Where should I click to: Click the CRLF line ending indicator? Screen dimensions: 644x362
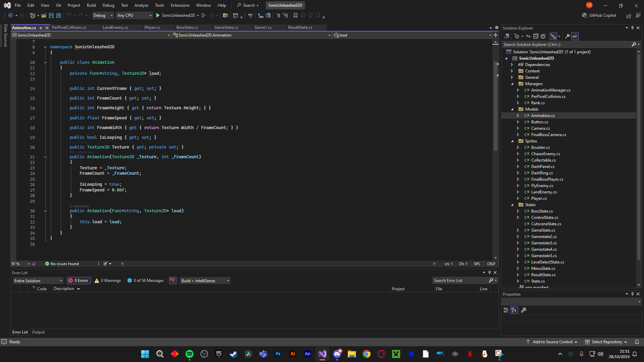[x=491, y=264]
